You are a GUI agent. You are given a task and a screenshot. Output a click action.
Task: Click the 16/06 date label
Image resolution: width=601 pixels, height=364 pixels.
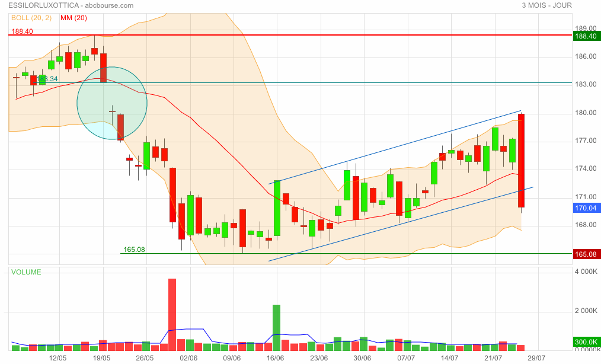[x=275, y=358]
